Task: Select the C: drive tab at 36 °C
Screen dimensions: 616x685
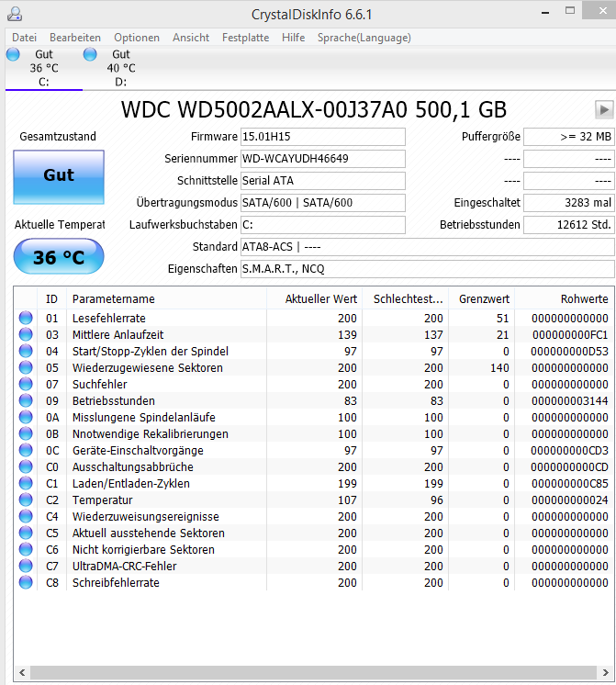Action: pos(44,68)
